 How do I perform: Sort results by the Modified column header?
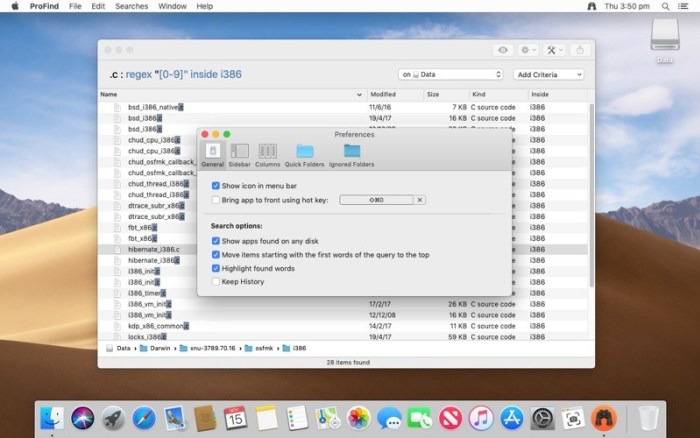(395, 94)
